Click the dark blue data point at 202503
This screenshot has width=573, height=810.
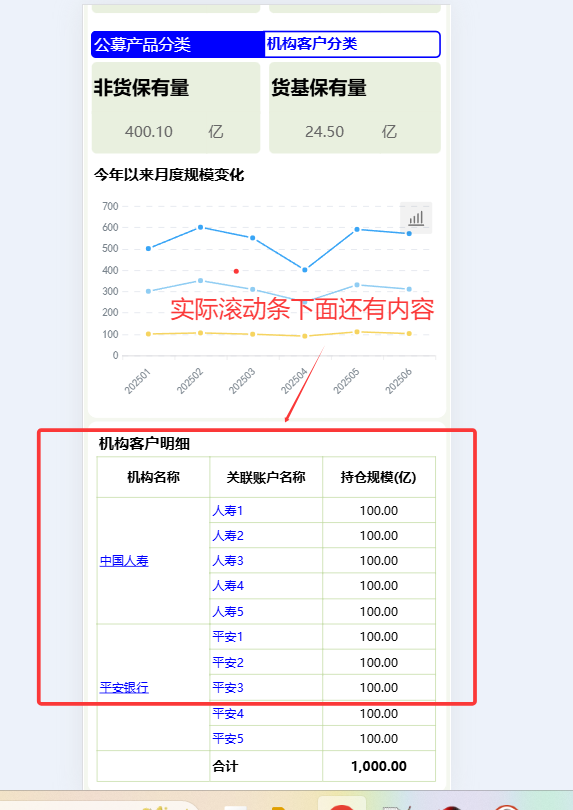tap(253, 238)
